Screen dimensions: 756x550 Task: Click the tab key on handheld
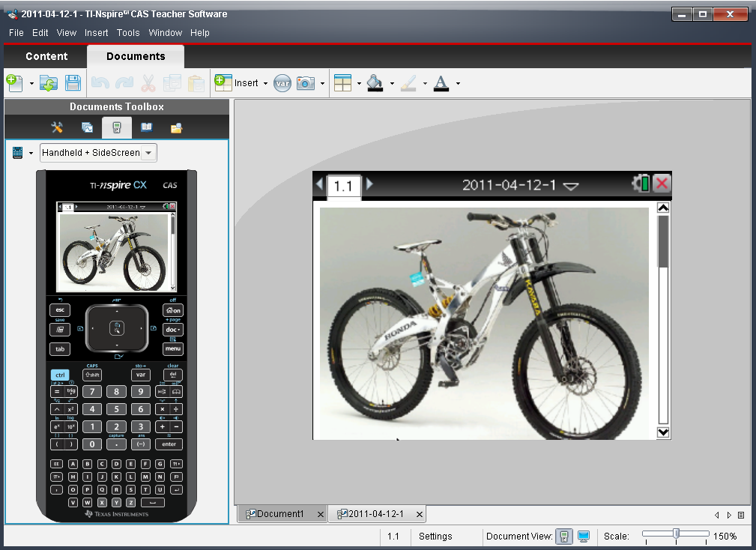[x=60, y=349]
